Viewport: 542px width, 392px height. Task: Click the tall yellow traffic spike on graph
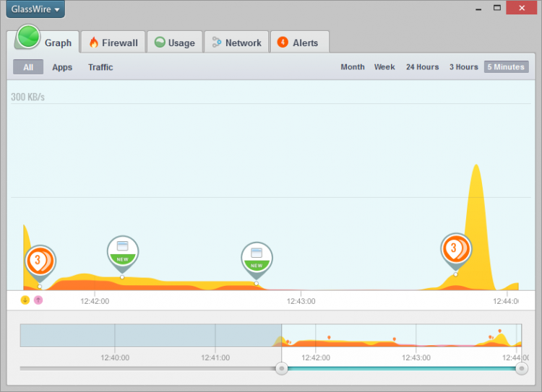tap(477, 228)
